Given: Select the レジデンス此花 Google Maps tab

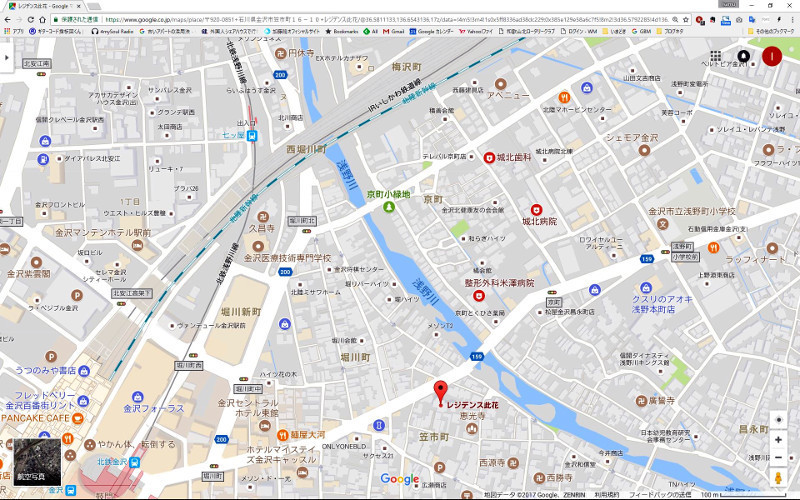Looking at the screenshot, I should coord(46,6).
